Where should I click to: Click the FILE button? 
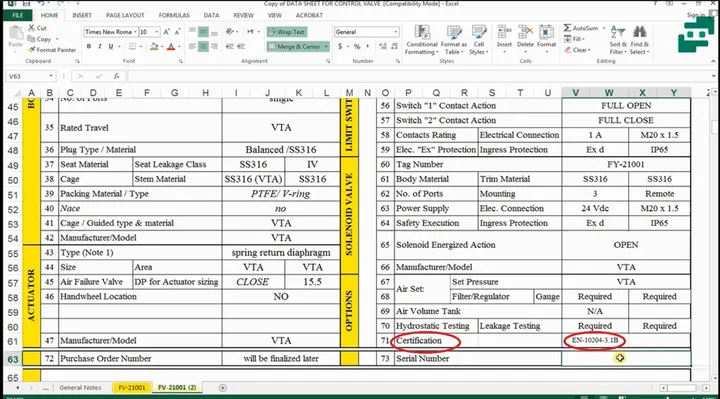(17, 15)
